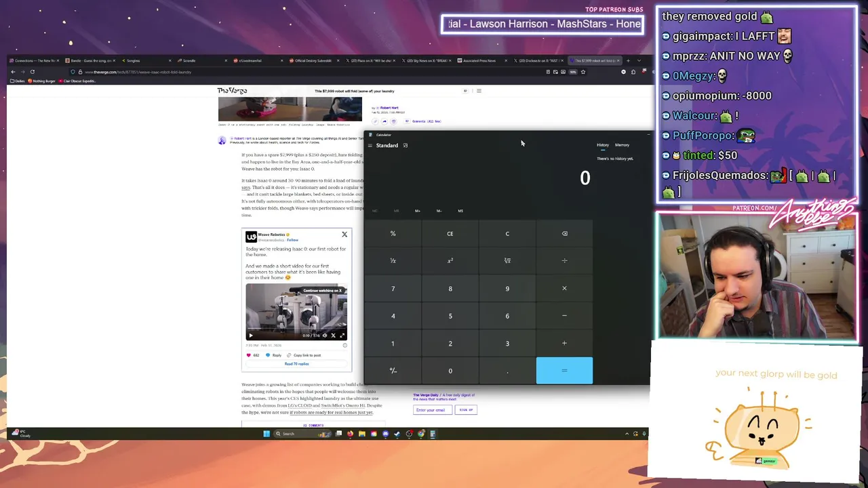Click the taskbar Search box

click(x=302, y=434)
